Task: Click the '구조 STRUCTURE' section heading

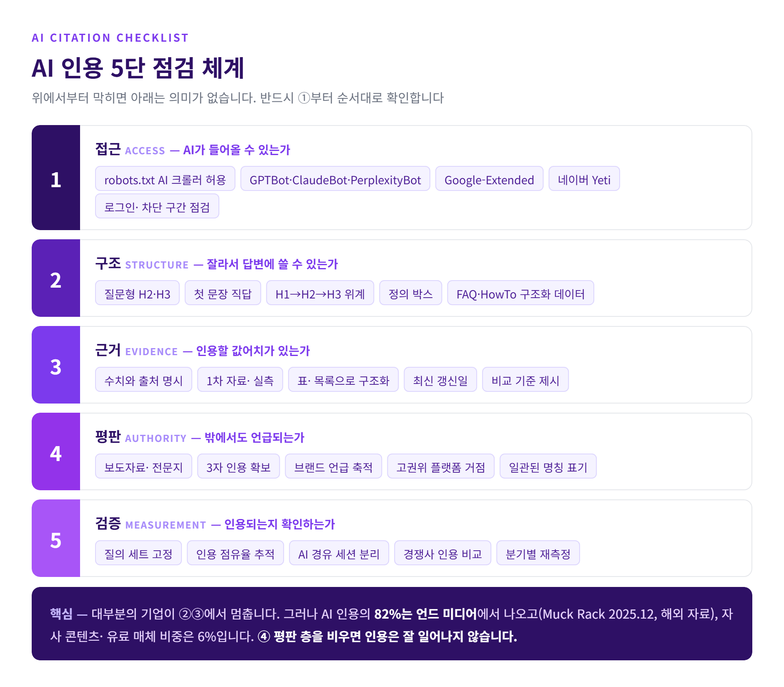Action: click(142, 263)
